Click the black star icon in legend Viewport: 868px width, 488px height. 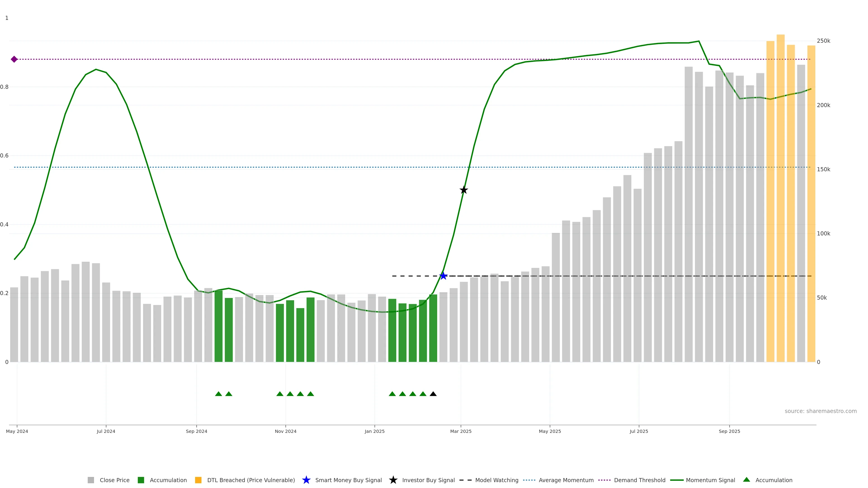click(393, 480)
